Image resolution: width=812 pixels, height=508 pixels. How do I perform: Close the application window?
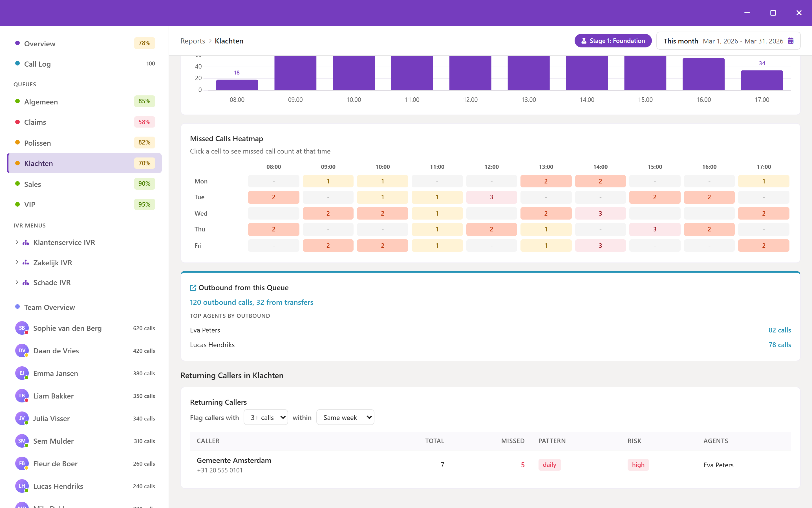(x=799, y=13)
